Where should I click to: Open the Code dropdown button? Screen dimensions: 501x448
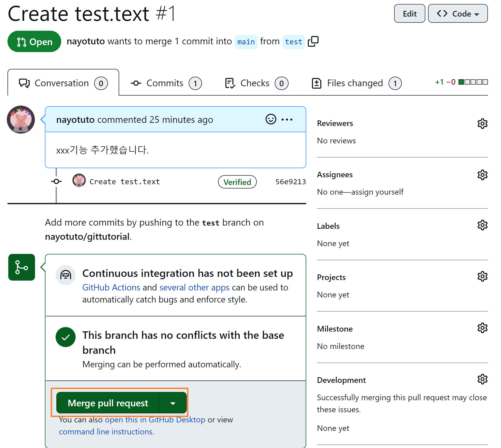(x=458, y=14)
